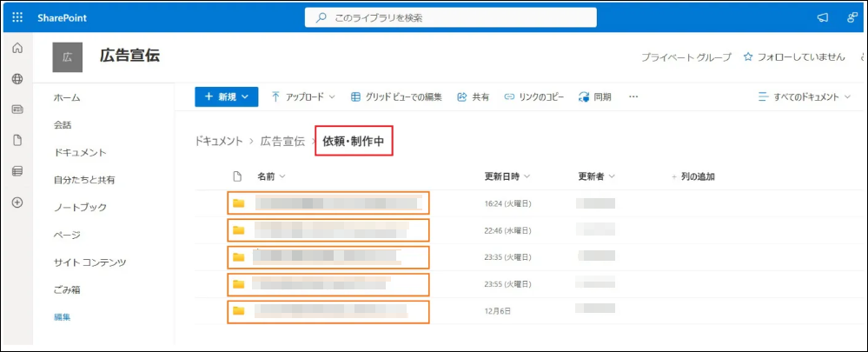
Task: Click the 23:55 (火曜日) date cell
Action: [507, 284]
